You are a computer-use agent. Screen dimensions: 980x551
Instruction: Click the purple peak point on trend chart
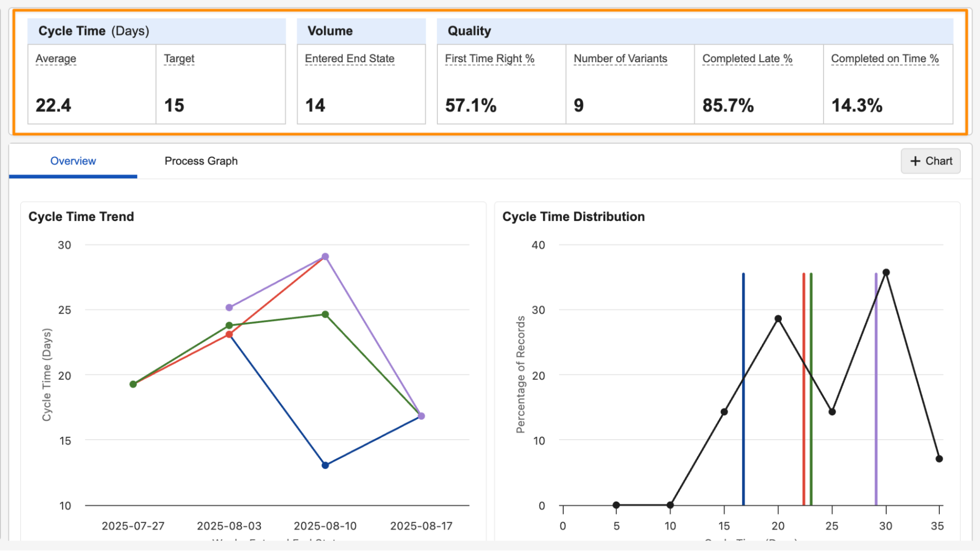point(325,256)
